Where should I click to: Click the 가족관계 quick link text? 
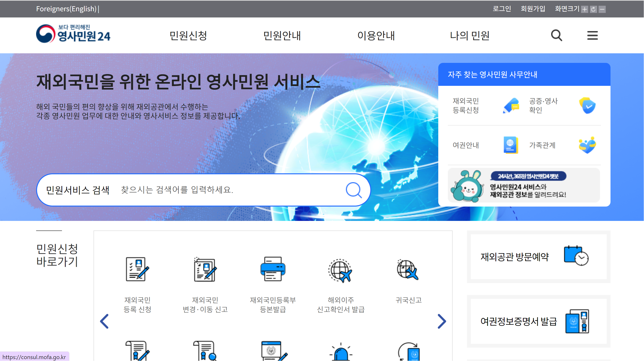point(542,145)
